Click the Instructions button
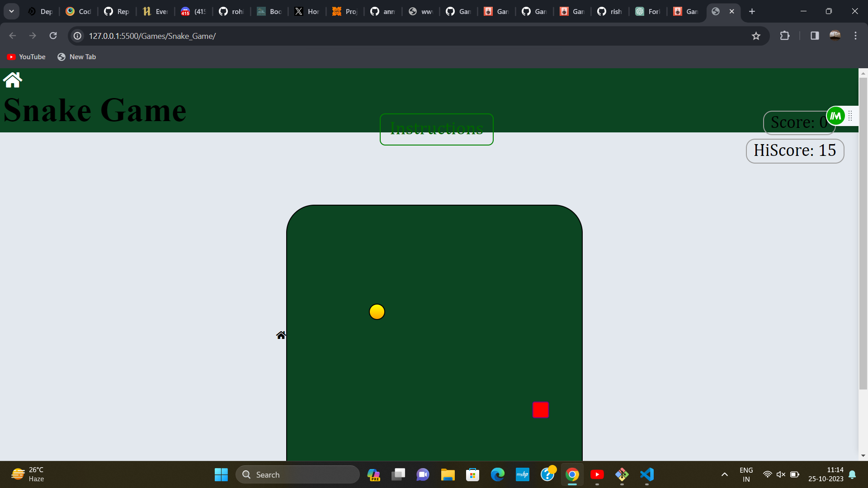Screen dimensions: 868x488 pyautogui.click(x=436, y=129)
